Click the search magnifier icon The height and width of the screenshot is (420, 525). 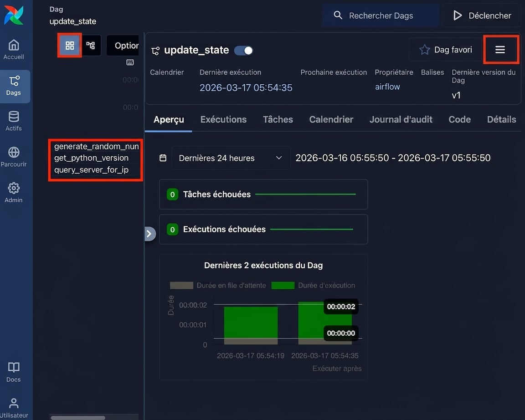pos(338,15)
